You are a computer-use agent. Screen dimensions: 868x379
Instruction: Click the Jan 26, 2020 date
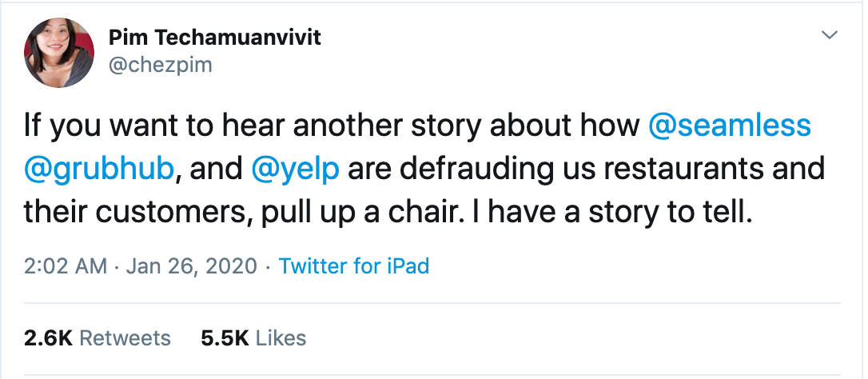191,265
